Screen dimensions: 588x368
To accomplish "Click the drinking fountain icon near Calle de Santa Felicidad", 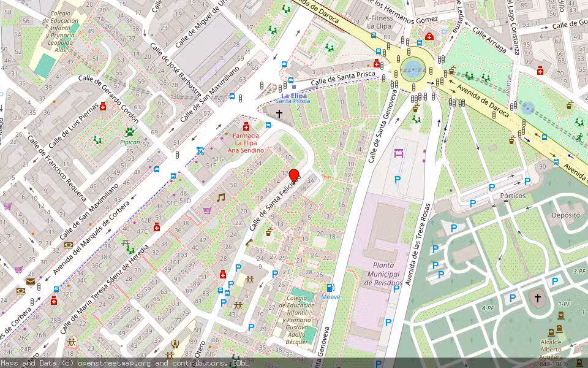I will click(x=268, y=232).
